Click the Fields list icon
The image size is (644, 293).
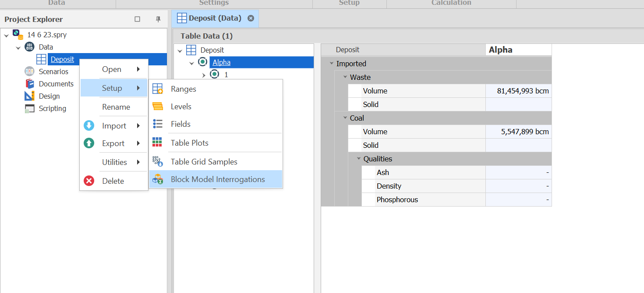158,124
